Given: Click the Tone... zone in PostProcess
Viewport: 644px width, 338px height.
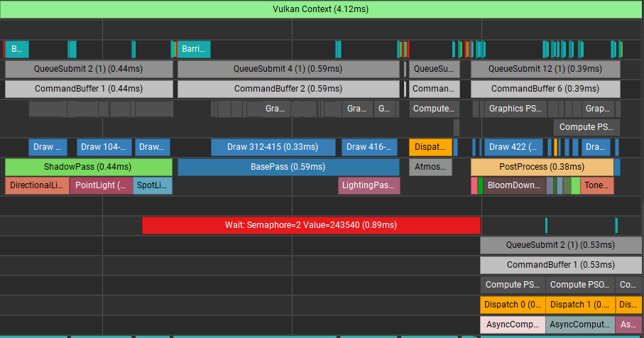Looking at the screenshot, I should [x=597, y=185].
